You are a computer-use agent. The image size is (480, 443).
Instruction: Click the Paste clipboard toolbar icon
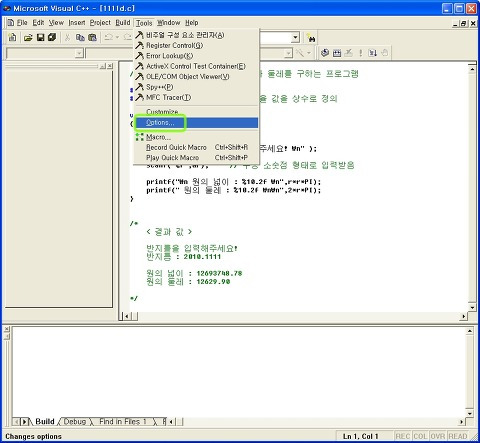[x=92, y=38]
